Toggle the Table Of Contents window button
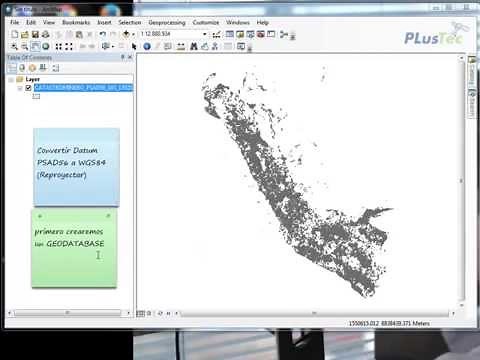The width and height of the screenshot is (480, 360). [230, 34]
